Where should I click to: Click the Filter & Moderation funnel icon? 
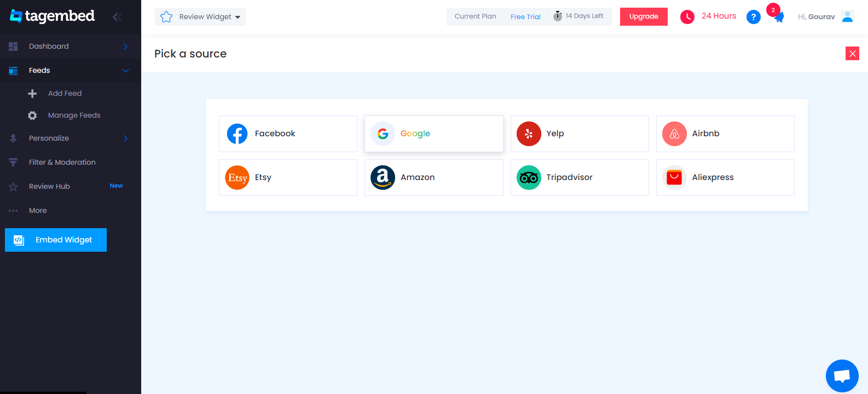[13, 163]
